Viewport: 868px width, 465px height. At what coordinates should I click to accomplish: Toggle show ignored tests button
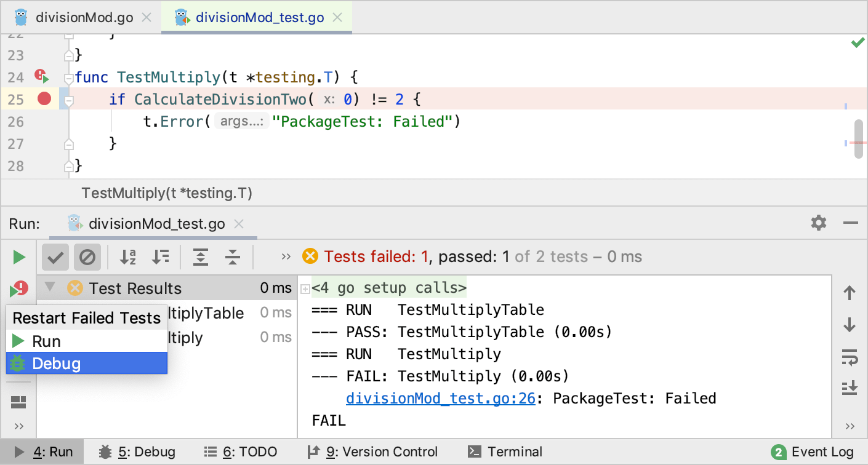tap(87, 257)
